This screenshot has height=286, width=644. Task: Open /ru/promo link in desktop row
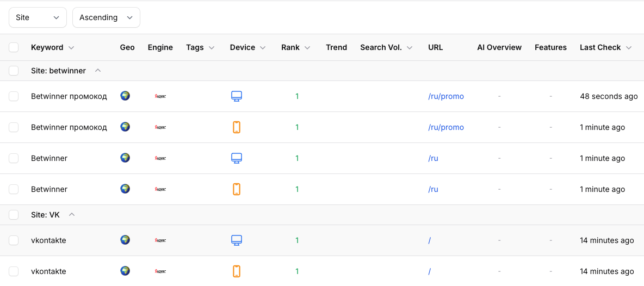coord(446,96)
